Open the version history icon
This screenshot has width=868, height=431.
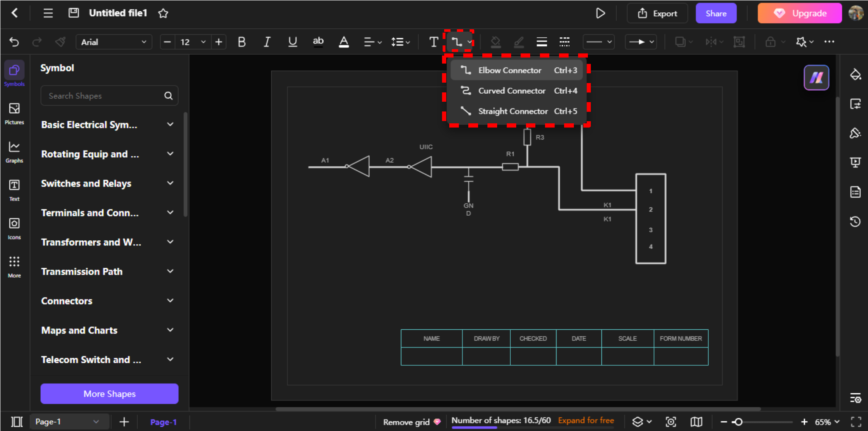[x=855, y=221]
